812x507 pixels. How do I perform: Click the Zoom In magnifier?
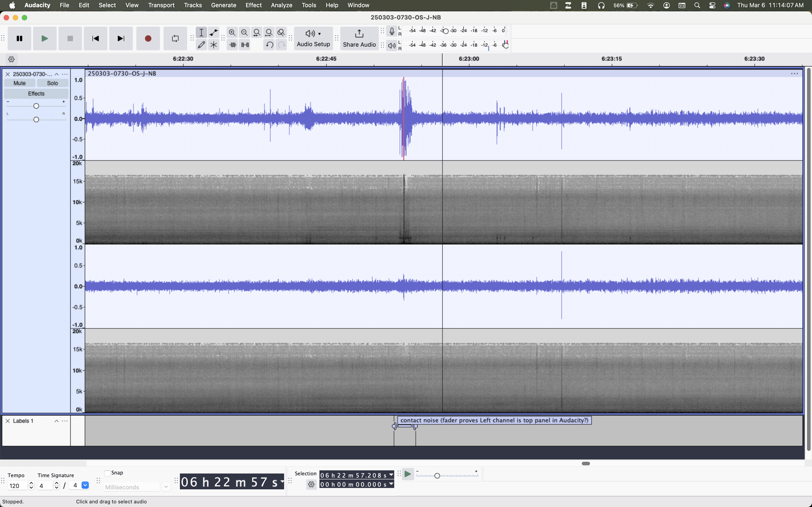[x=232, y=33]
